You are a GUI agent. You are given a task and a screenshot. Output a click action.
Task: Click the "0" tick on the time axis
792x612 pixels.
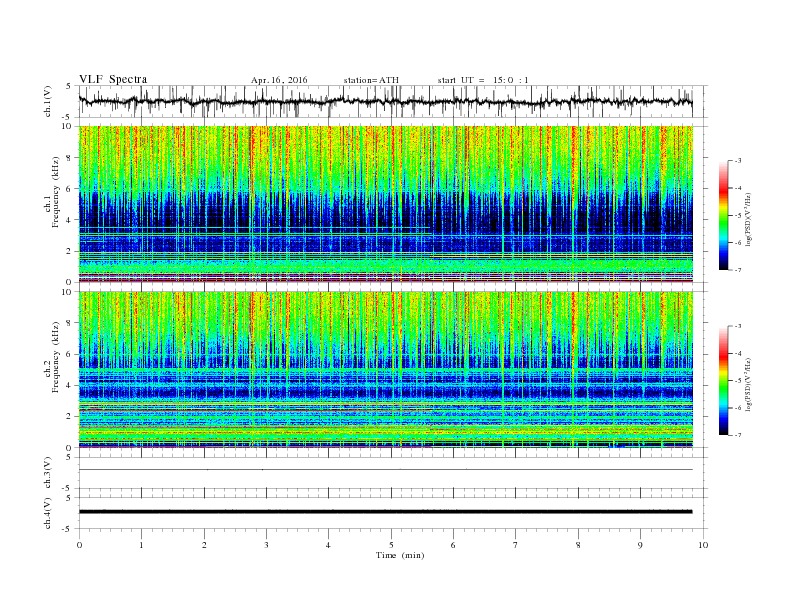click(79, 545)
